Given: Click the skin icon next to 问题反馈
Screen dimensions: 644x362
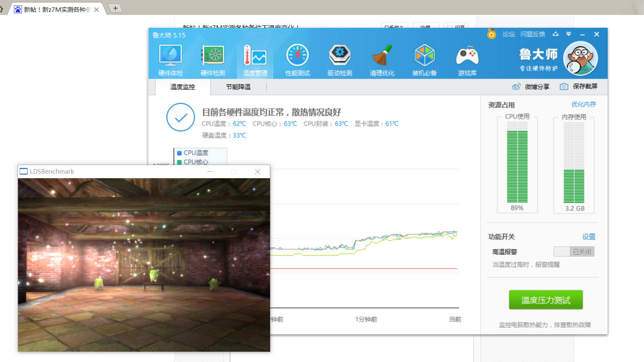Looking at the screenshot, I should [x=555, y=34].
